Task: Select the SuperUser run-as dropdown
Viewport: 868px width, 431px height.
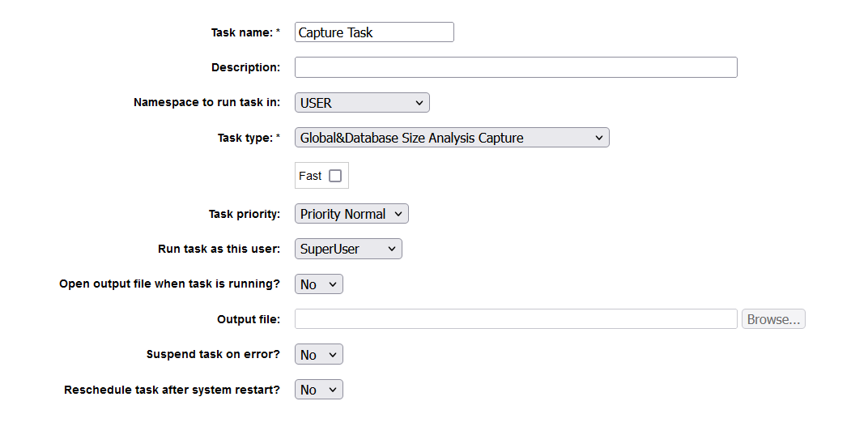Action: click(348, 249)
